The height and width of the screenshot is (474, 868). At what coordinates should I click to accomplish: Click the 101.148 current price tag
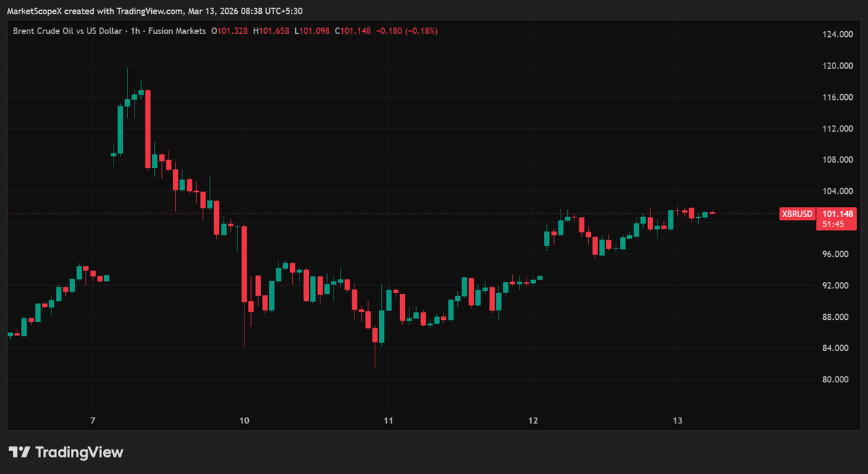click(839, 214)
